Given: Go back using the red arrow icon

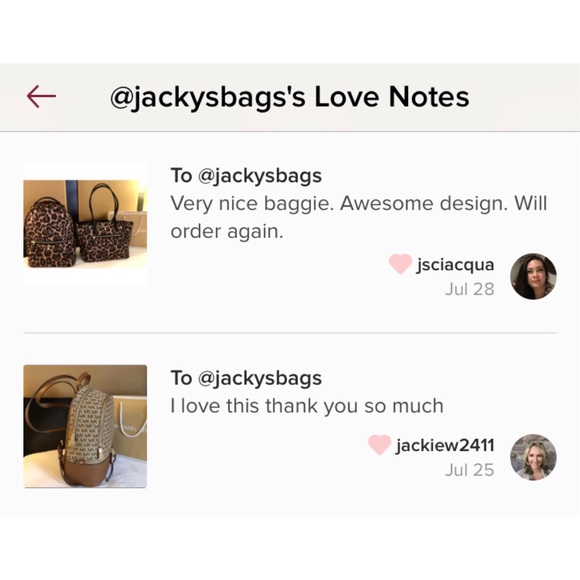Looking at the screenshot, I should [41, 96].
